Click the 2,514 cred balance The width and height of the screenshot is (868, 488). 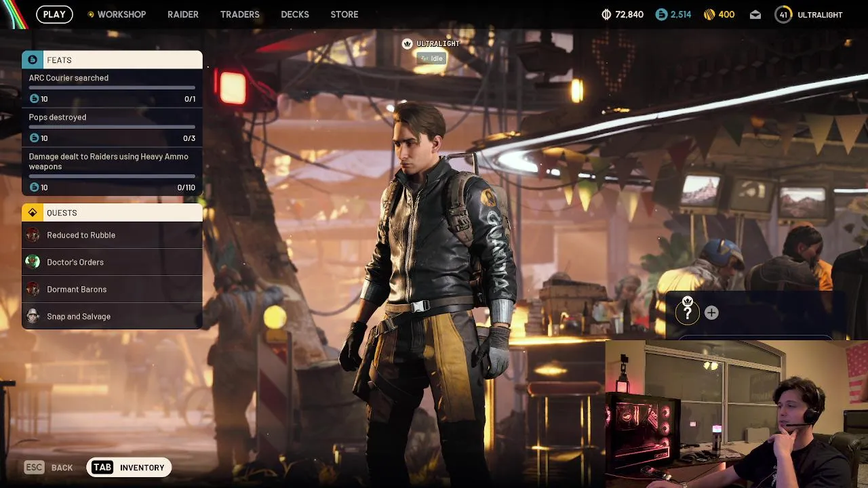(x=681, y=14)
